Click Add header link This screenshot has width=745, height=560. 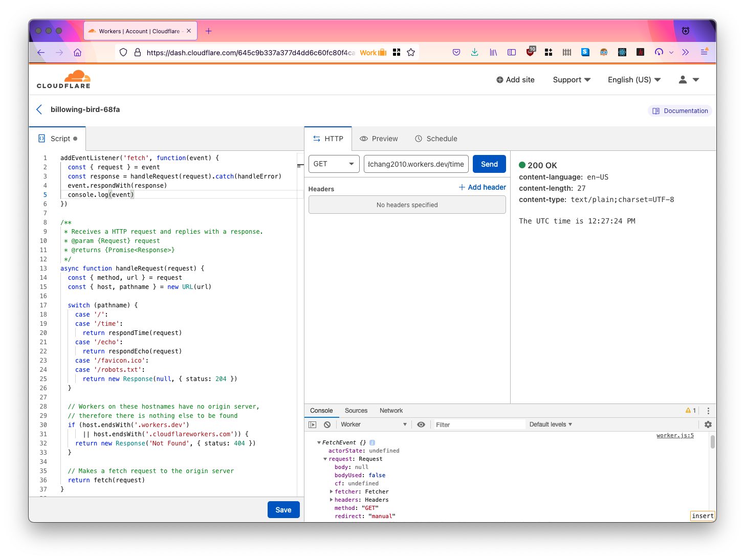click(483, 187)
